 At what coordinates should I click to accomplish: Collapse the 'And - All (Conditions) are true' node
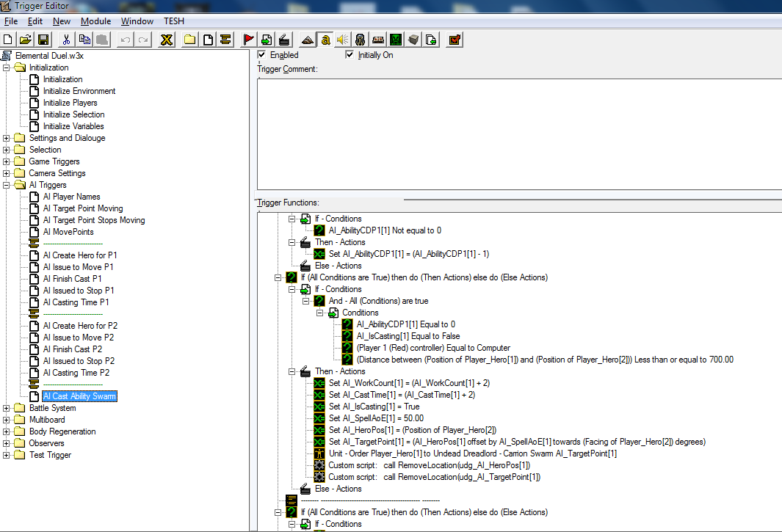coord(305,301)
